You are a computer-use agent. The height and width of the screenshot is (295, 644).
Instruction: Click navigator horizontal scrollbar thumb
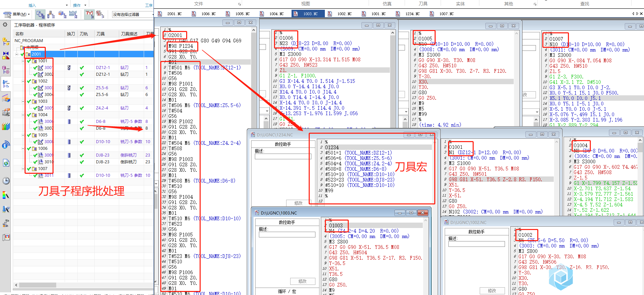37,285
